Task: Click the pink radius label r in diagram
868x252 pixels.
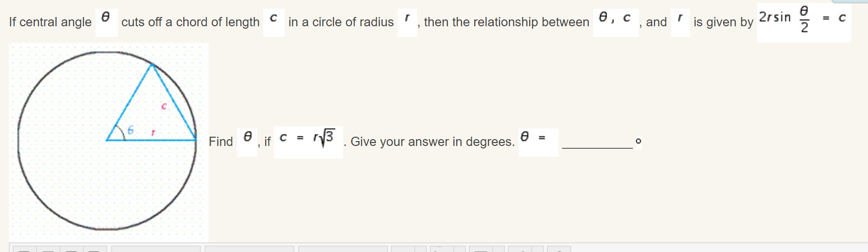Action: point(153,132)
